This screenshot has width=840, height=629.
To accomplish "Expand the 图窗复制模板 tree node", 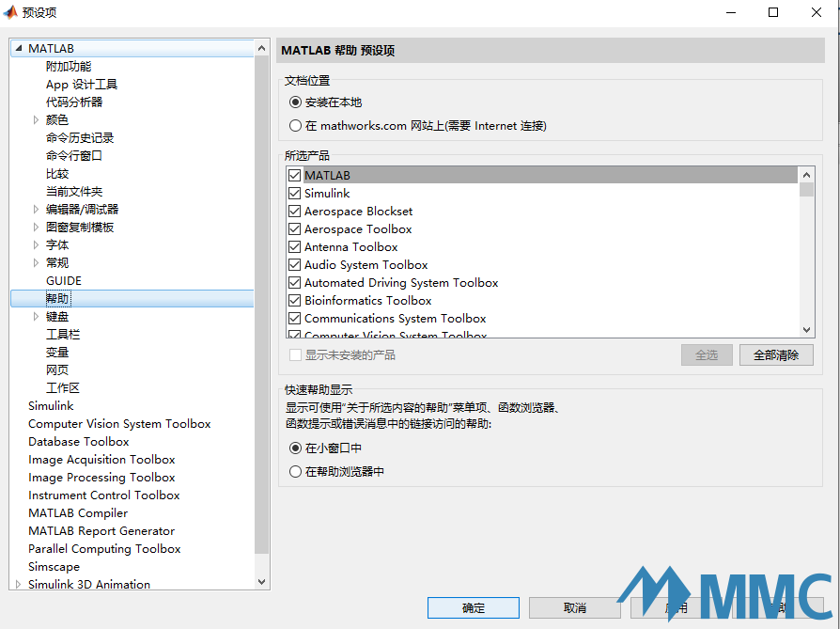I will [36, 227].
